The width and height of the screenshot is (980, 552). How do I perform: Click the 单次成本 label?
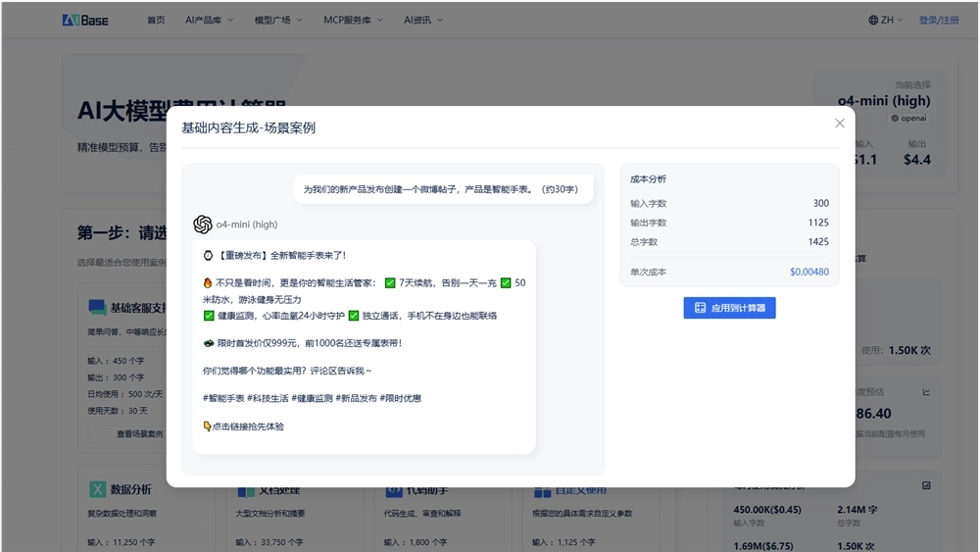tap(648, 272)
